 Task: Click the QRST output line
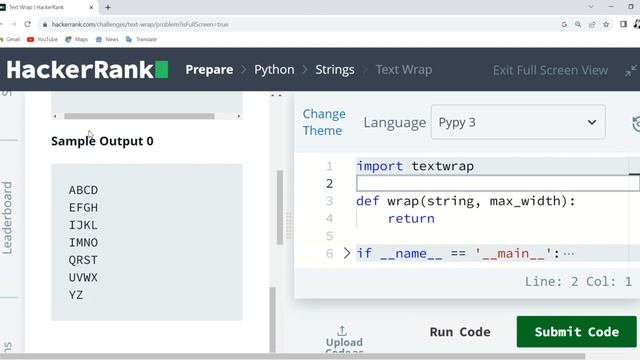[x=83, y=260]
